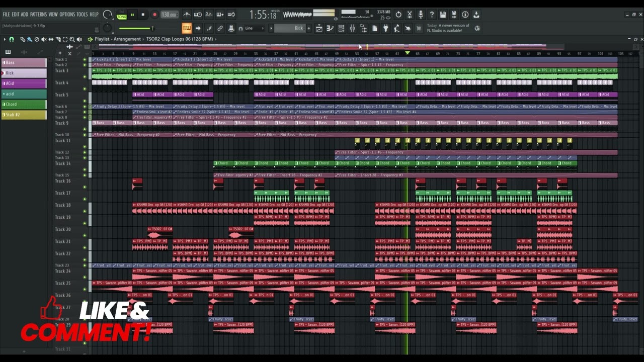Image resolution: width=644 pixels, height=362 pixels.
Task: Select the playlist Slip tool
Action: 51,39
